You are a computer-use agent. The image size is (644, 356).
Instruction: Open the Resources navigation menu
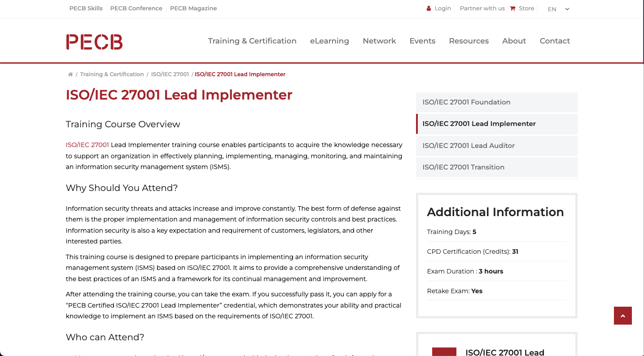pyautogui.click(x=469, y=41)
